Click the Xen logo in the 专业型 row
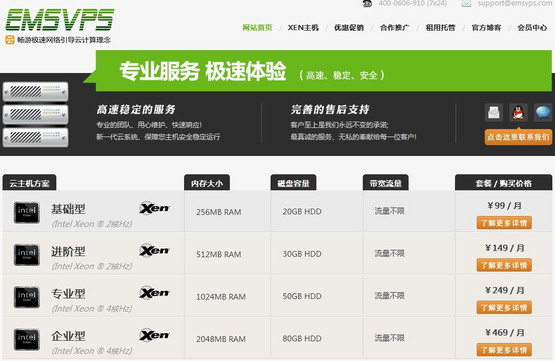 [154, 293]
